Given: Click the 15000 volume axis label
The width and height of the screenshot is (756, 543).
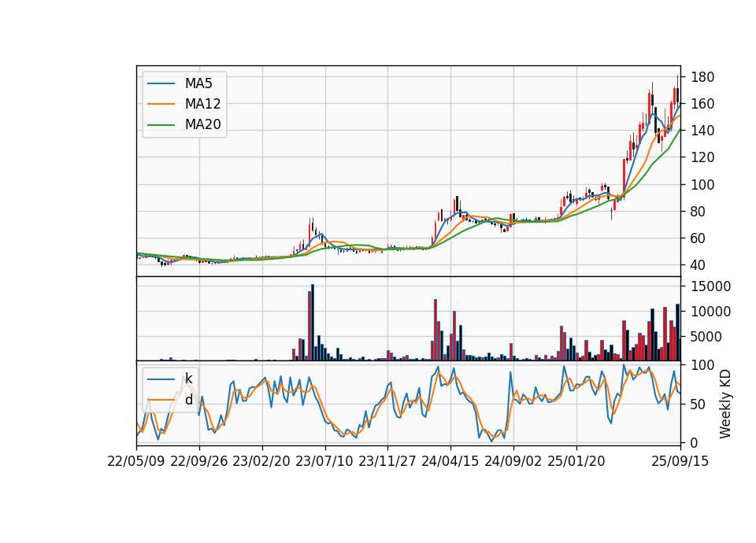Looking at the screenshot, I should 711,286.
